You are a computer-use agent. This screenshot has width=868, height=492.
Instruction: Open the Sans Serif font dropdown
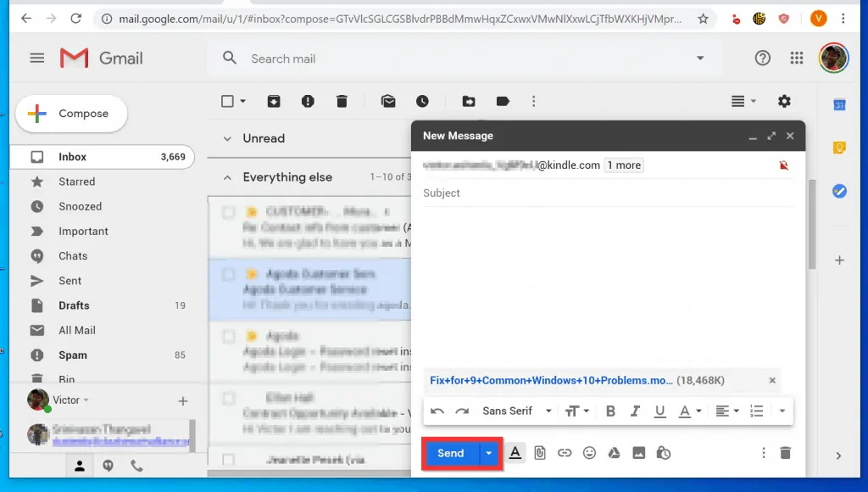[x=516, y=411]
